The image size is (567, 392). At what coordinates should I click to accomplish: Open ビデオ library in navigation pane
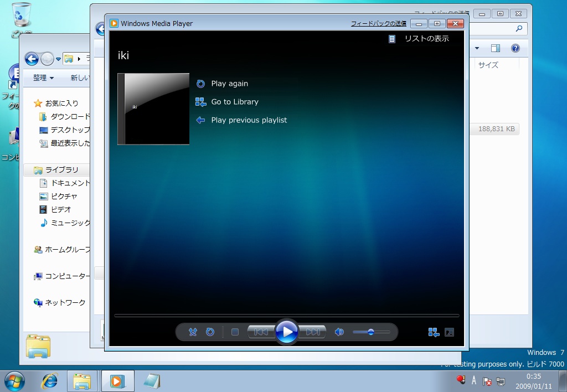click(x=61, y=210)
